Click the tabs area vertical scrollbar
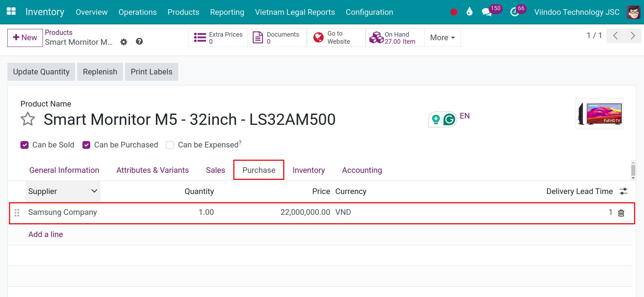Screen dimensions: 644x297 (633, 170)
